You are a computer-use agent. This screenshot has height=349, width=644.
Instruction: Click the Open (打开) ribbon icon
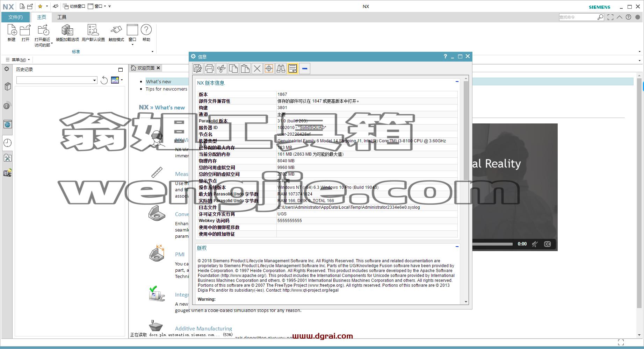pos(25,33)
